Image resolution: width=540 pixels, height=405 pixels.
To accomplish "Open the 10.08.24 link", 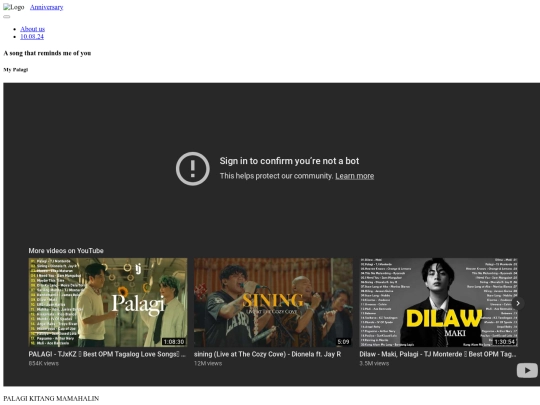I will (32, 37).
